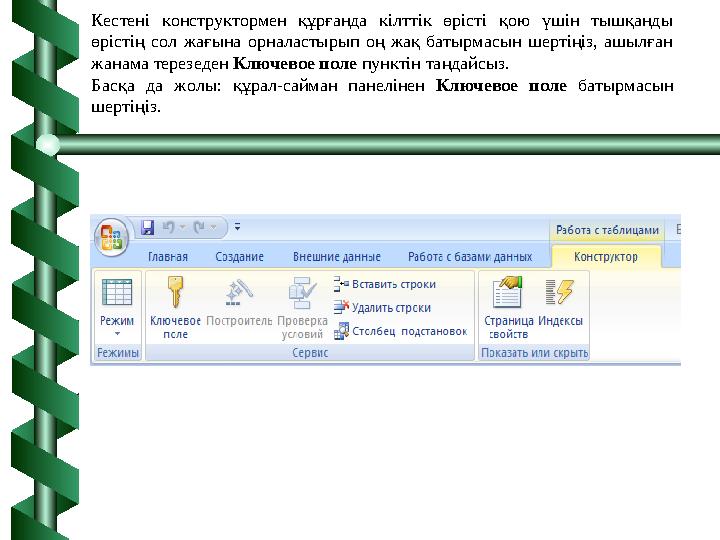Click the Удалить строки icon

coord(341,307)
